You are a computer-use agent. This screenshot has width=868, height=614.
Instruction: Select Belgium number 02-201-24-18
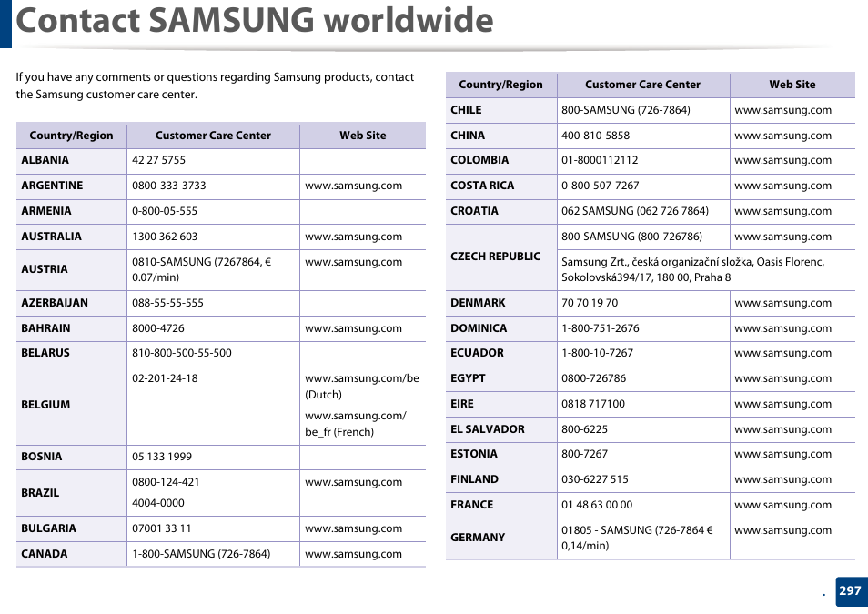click(x=165, y=378)
